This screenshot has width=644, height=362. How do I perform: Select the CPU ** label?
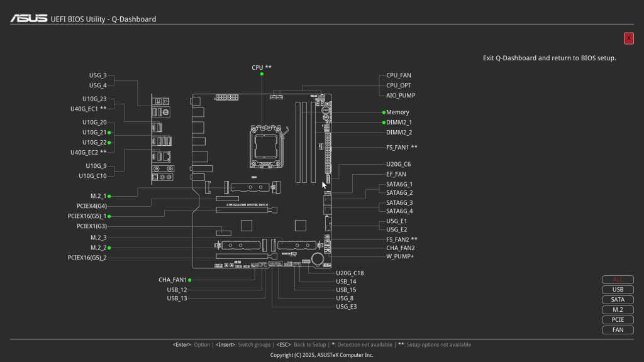pos(262,67)
